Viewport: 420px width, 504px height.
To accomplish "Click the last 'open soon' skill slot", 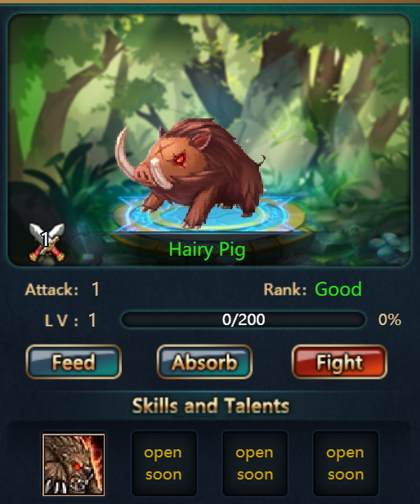I will 346,463.
